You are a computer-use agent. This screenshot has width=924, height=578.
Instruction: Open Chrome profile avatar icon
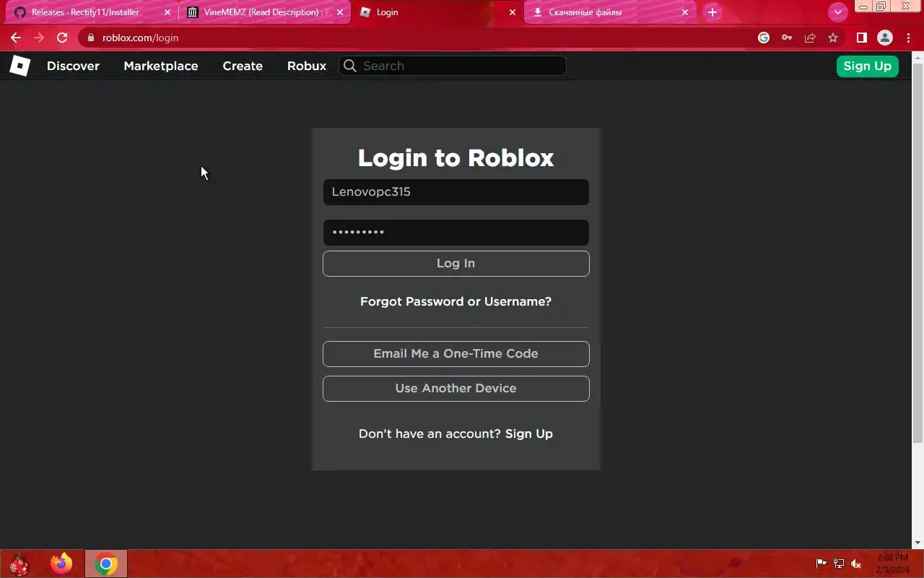point(884,38)
